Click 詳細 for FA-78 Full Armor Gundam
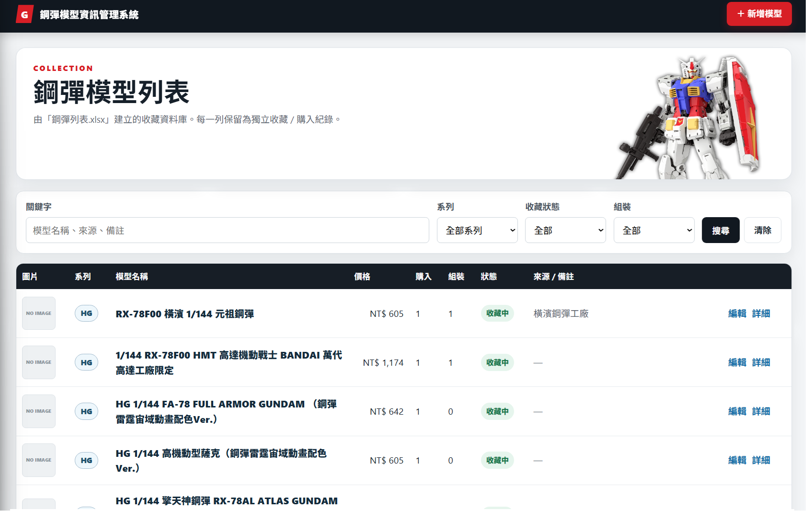 coord(761,411)
